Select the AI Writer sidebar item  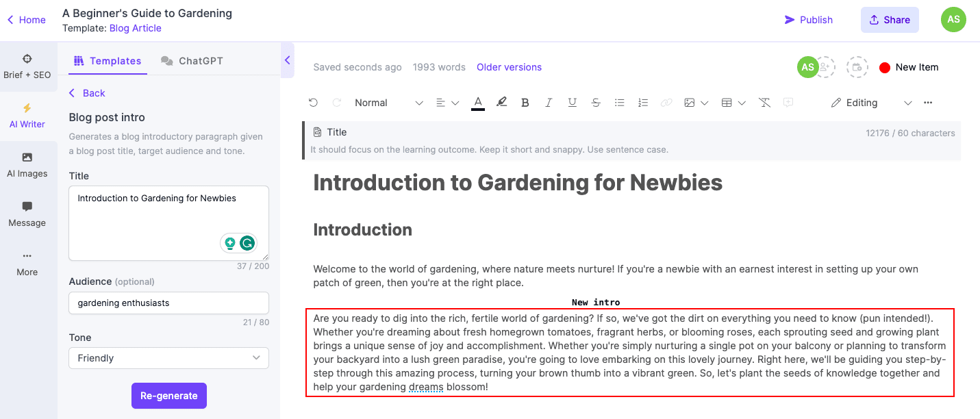click(x=27, y=116)
